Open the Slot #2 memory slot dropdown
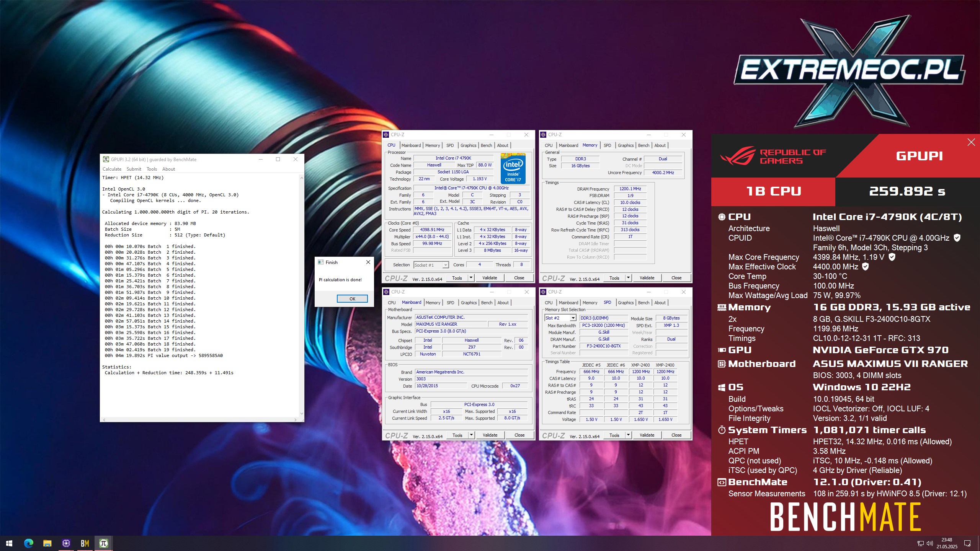Viewport: 980px width, 551px height. click(560, 318)
